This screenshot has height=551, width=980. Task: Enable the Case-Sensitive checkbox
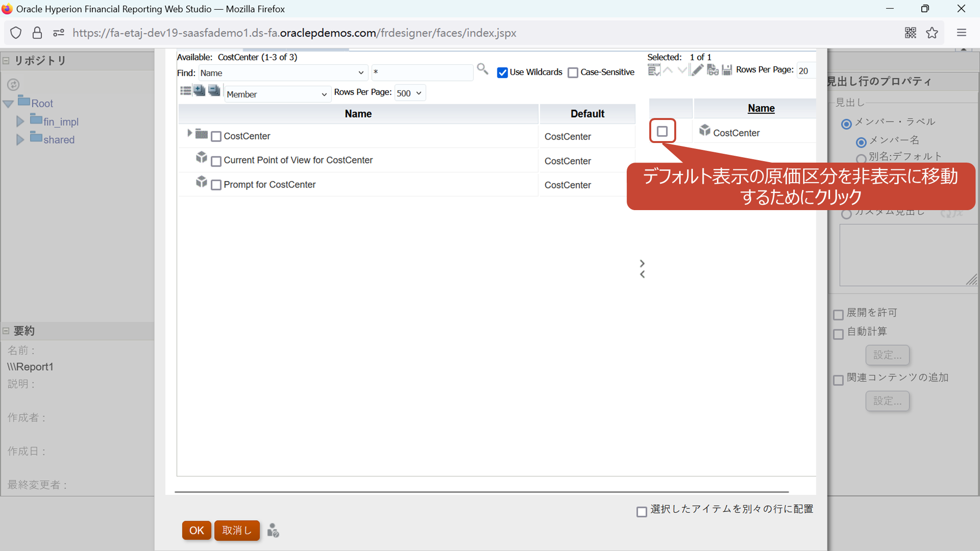573,72
